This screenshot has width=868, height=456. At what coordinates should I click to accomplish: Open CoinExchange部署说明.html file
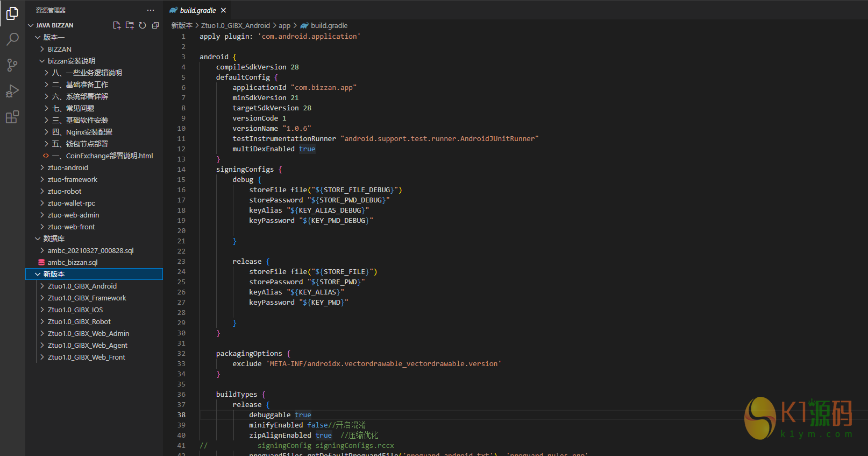109,156
